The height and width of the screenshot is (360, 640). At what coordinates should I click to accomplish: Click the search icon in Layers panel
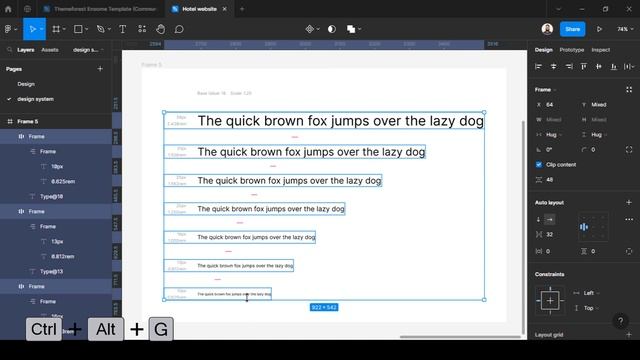9,50
